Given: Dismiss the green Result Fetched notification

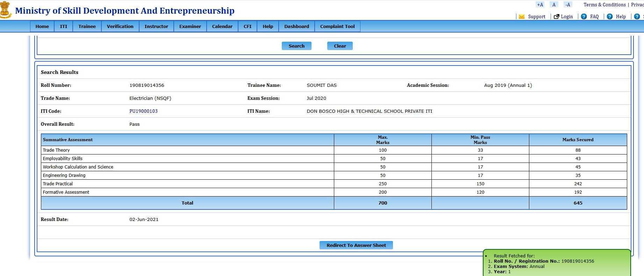Looking at the screenshot, I should pos(557,263).
